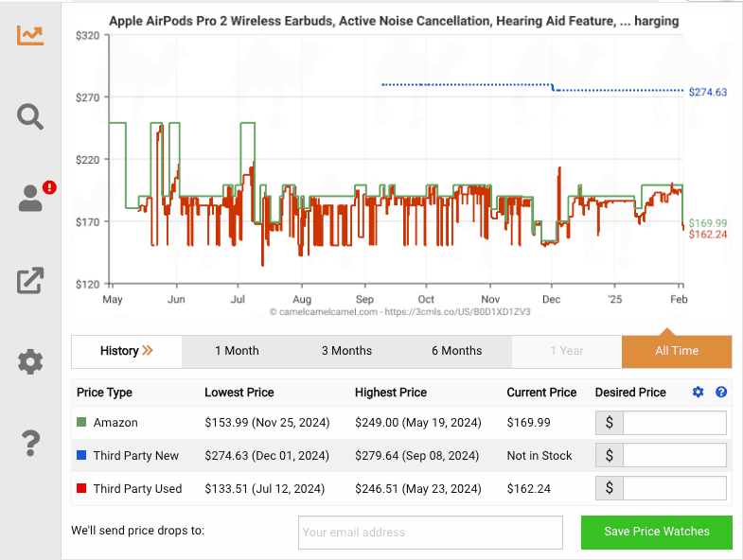Switch to 3 Months time range
Viewport: 743px width, 560px height.
pos(346,351)
